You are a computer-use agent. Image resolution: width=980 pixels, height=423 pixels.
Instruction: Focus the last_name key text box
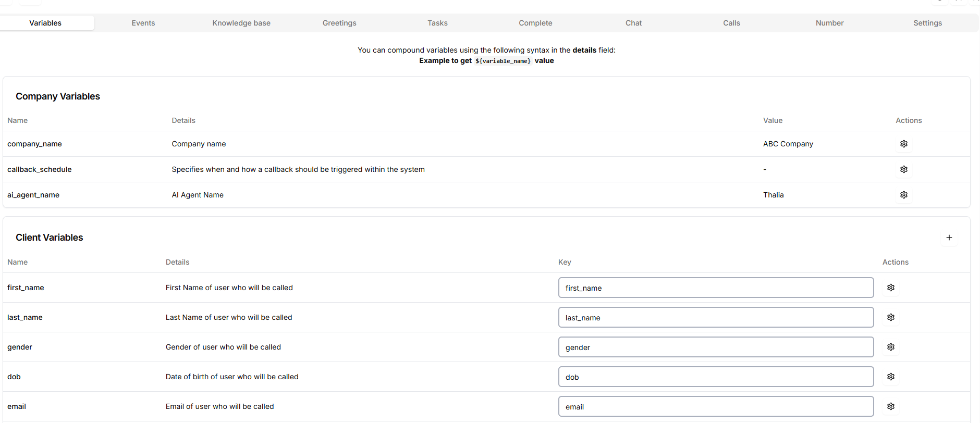[716, 317]
